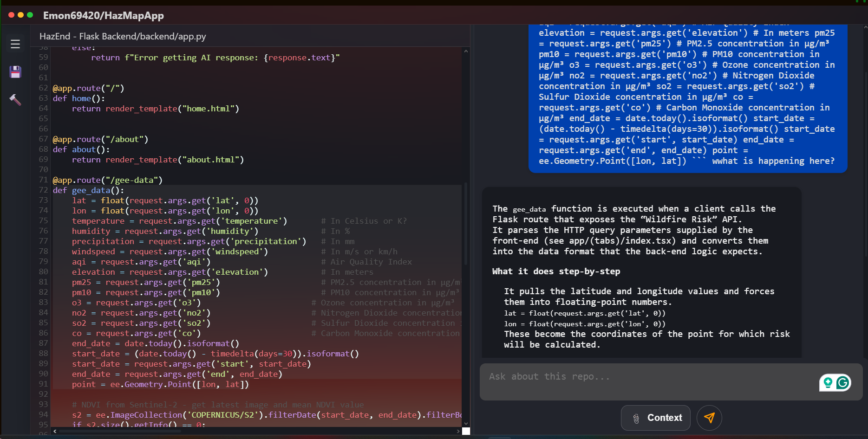Click the green maximize window button

[x=30, y=15]
